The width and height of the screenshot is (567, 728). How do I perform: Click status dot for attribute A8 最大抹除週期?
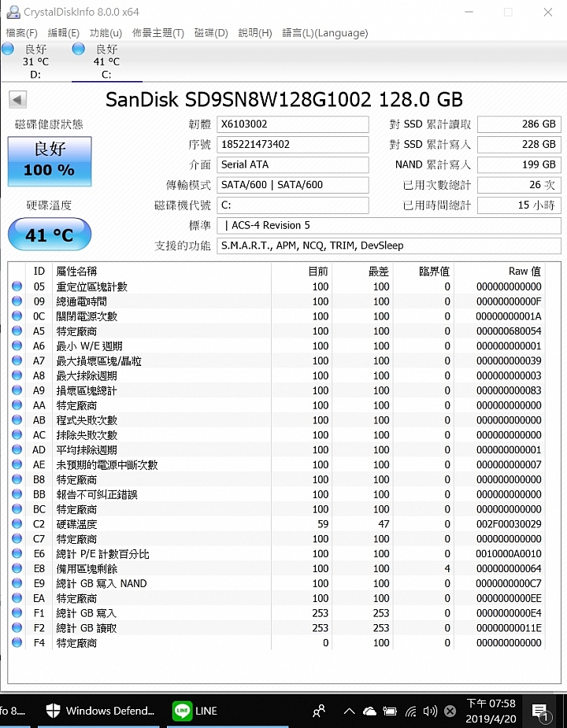(17, 375)
